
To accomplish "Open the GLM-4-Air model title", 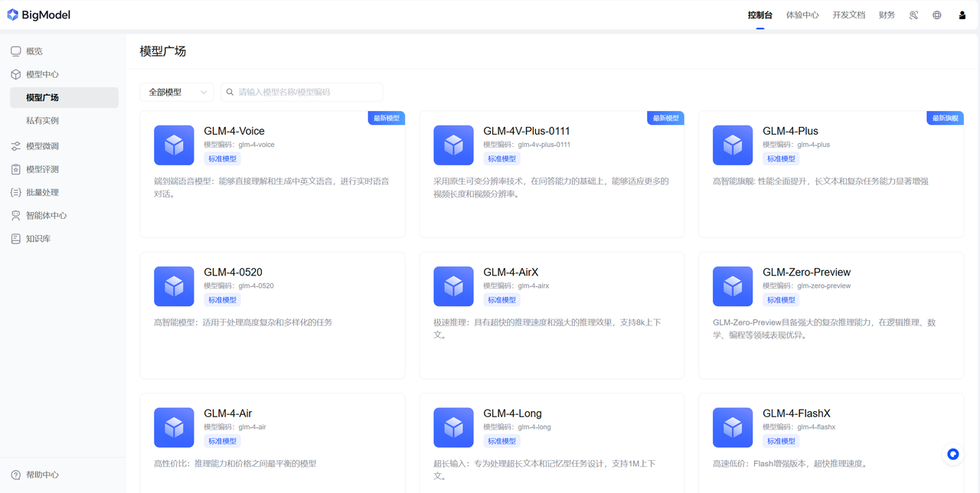I will click(228, 413).
